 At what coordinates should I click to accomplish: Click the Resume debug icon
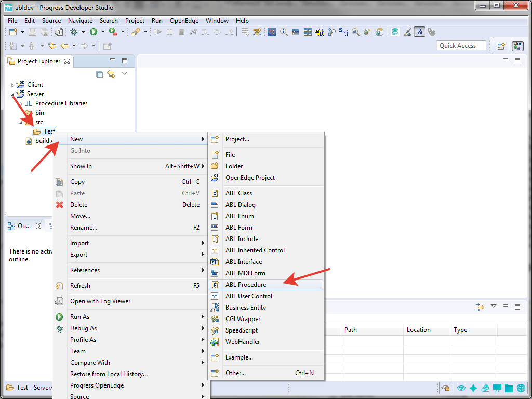157,32
